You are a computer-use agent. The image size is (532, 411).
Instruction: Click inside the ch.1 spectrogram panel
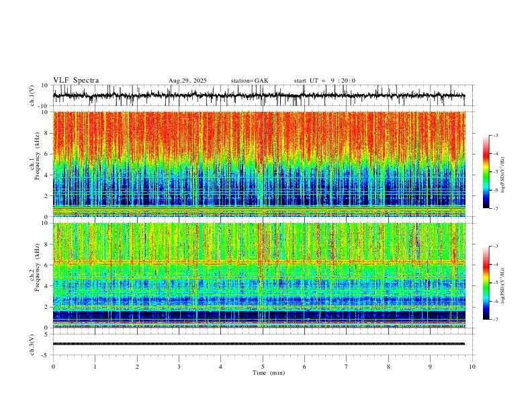tap(259, 164)
